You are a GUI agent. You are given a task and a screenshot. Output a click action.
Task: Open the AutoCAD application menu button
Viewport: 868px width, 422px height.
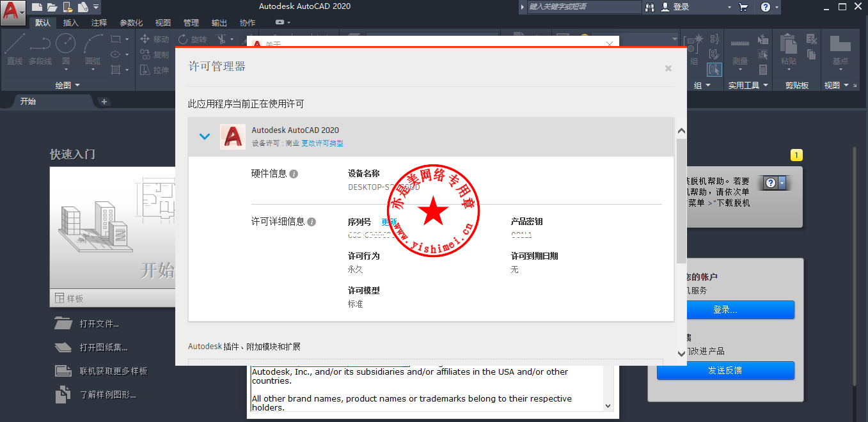tap(13, 12)
